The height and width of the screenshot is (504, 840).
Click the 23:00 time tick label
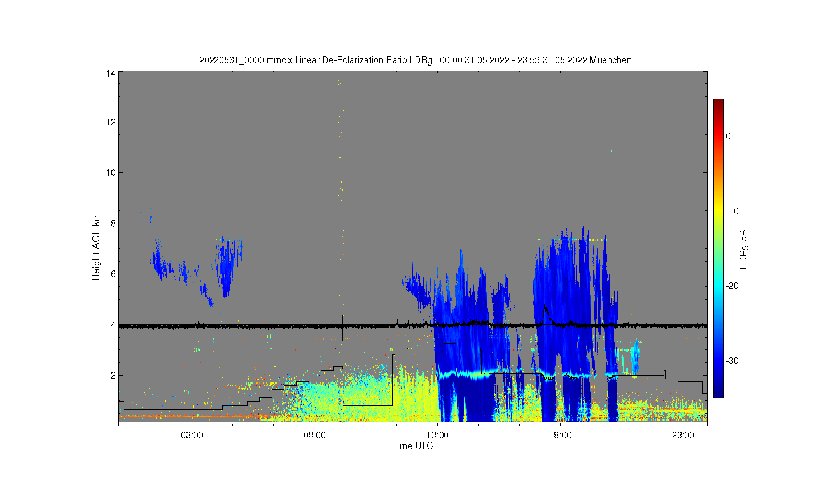click(683, 435)
